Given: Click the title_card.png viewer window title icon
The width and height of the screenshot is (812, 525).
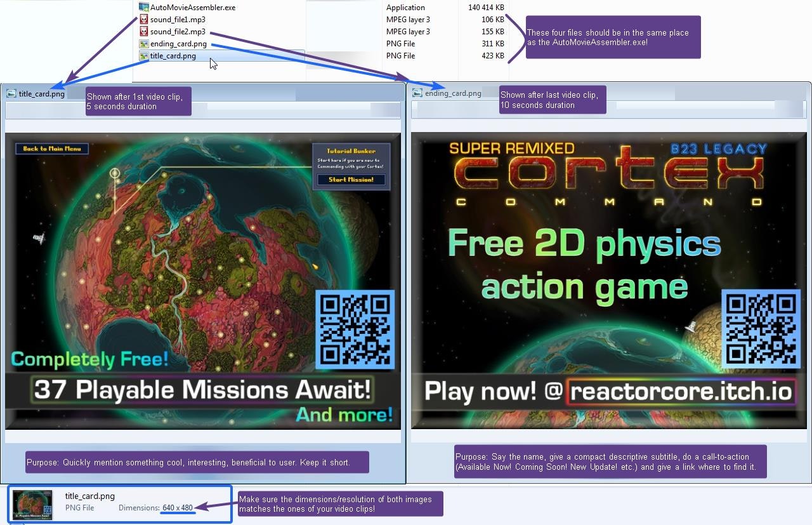Looking at the screenshot, I should coord(11,93).
